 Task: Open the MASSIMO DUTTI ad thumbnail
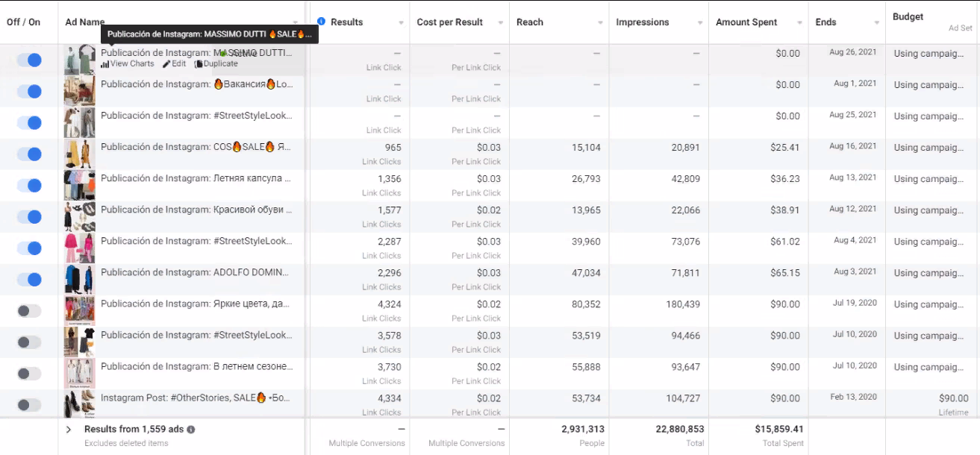[79, 60]
